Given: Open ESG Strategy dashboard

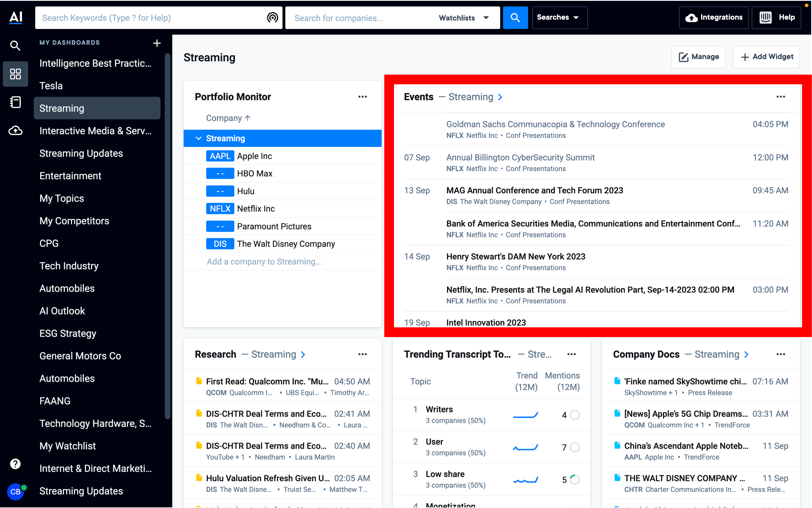Looking at the screenshot, I should pos(97,333).
